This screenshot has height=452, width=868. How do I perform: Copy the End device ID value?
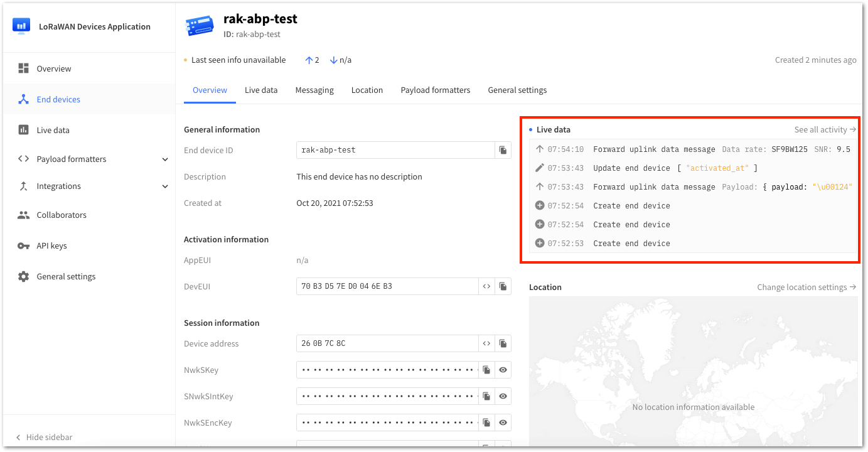point(503,150)
